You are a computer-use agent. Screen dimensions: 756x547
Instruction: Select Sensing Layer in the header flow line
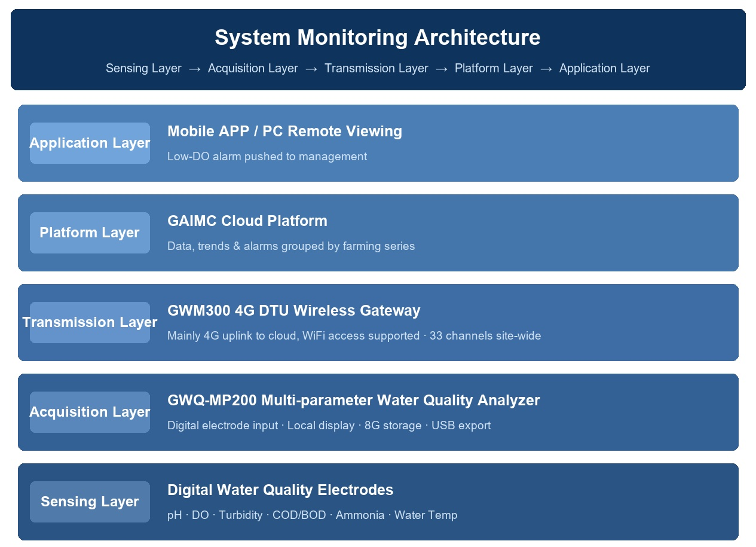(x=143, y=68)
